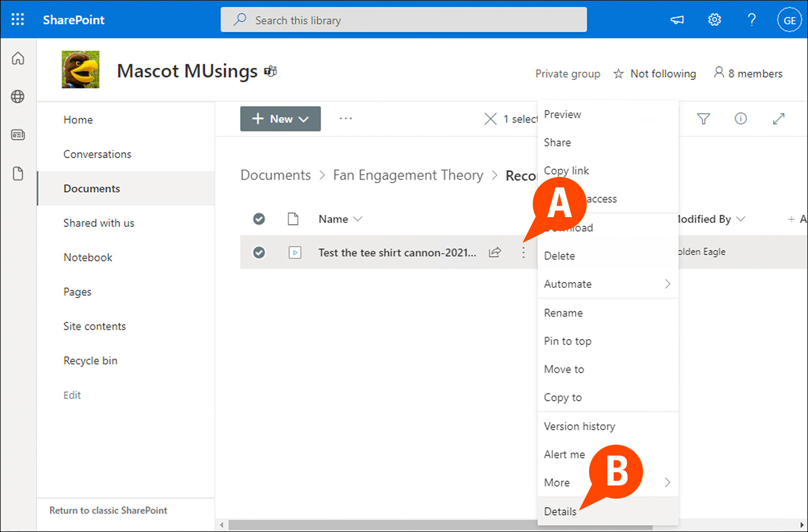Click the Search this library box
This screenshot has height=532, width=808.
[x=403, y=20]
